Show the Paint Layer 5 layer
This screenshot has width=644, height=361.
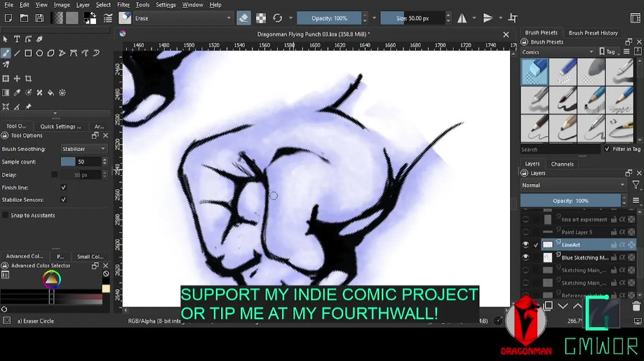pyautogui.click(x=526, y=232)
